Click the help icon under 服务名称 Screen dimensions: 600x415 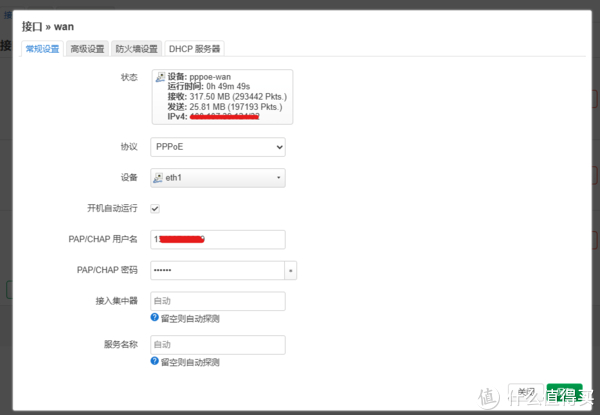coord(155,361)
